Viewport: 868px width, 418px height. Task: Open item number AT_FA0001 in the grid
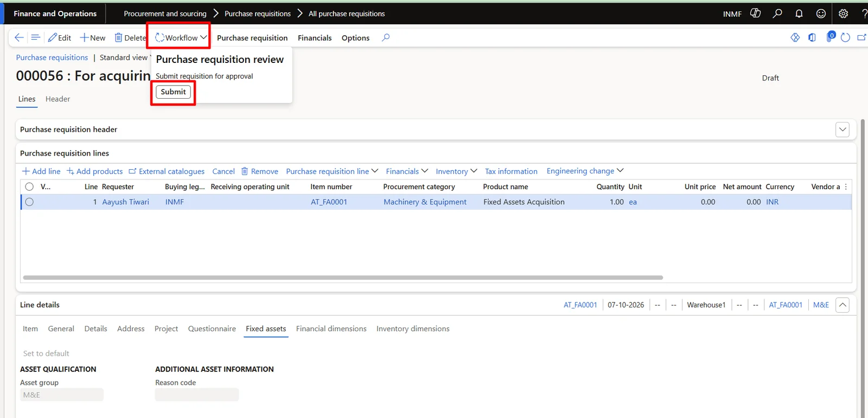pyautogui.click(x=329, y=202)
